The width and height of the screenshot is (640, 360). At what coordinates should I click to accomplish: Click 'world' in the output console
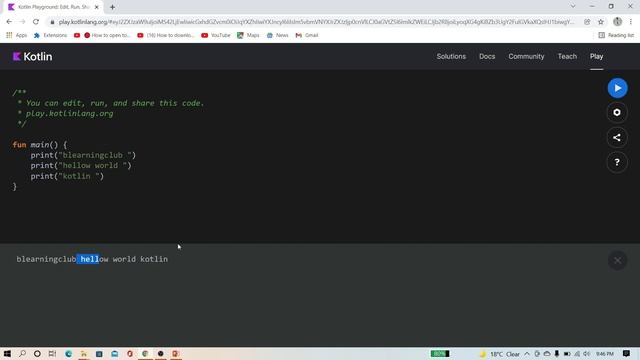pyautogui.click(x=124, y=259)
